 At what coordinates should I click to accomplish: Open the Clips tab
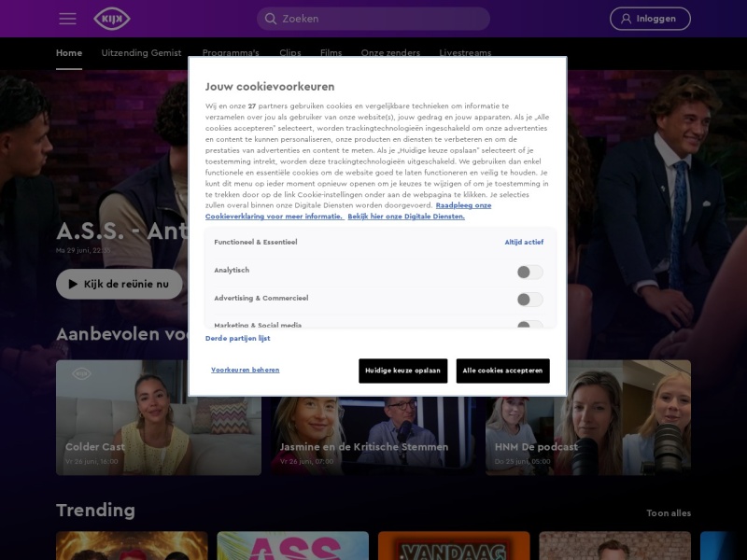(x=290, y=52)
